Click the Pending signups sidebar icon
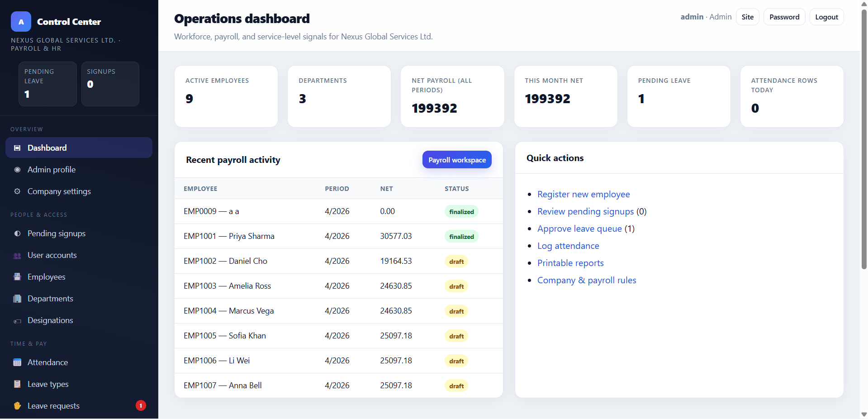The image size is (868, 419). tap(17, 233)
